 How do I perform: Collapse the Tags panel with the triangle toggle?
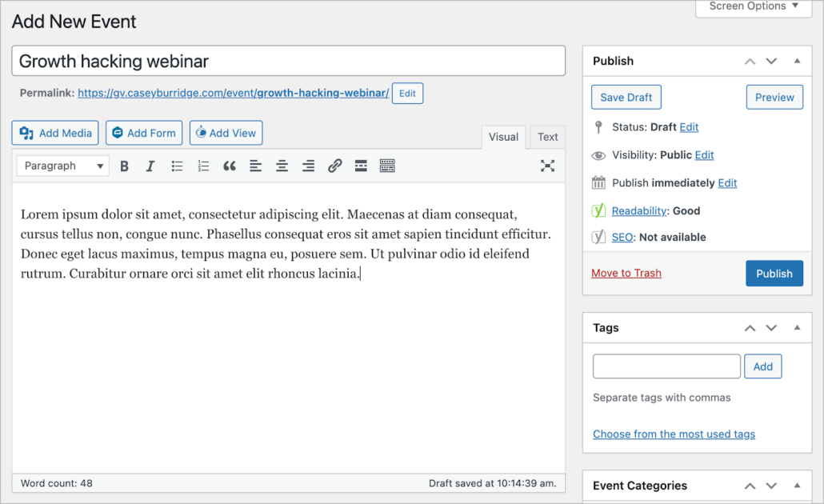pyautogui.click(x=797, y=328)
